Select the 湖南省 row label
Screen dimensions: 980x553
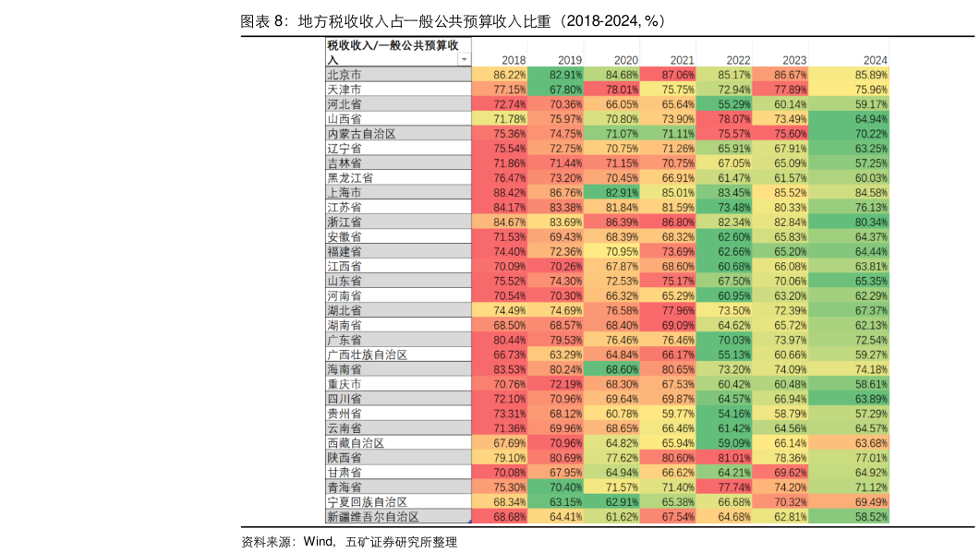click(x=399, y=325)
